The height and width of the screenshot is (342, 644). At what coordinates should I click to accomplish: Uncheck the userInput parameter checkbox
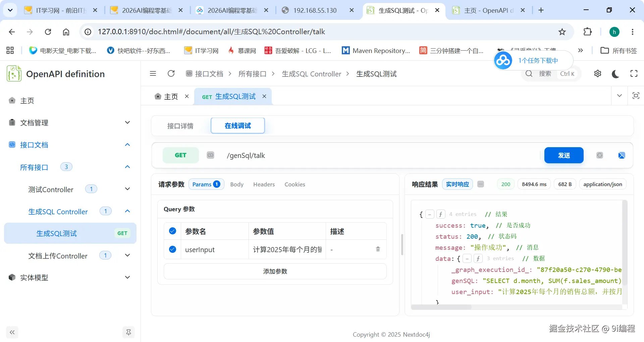click(172, 249)
